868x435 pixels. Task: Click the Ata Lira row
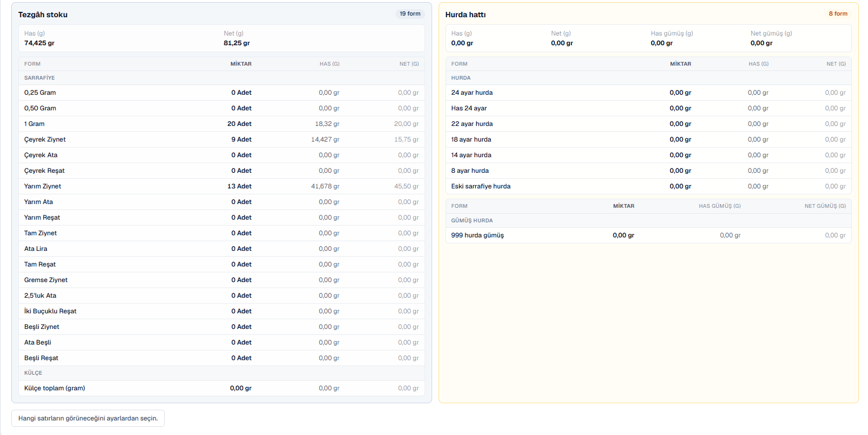point(222,249)
